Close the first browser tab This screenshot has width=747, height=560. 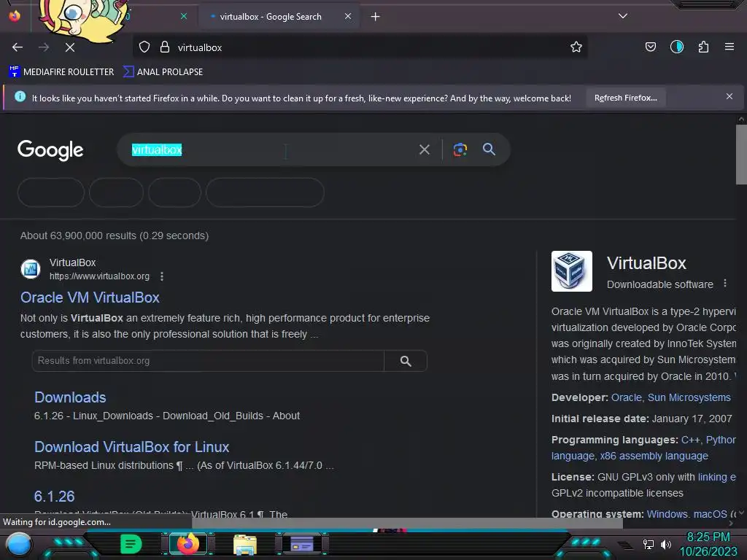(x=184, y=16)
